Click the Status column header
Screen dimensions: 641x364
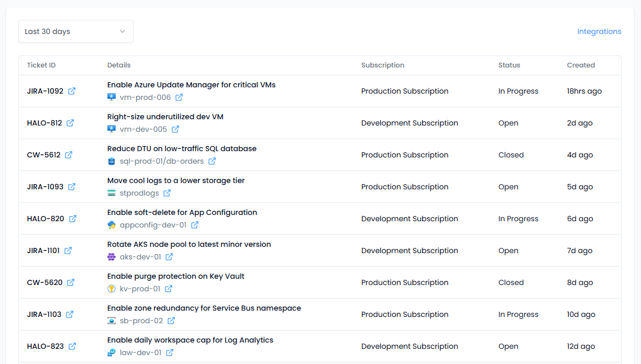(509, 65)
